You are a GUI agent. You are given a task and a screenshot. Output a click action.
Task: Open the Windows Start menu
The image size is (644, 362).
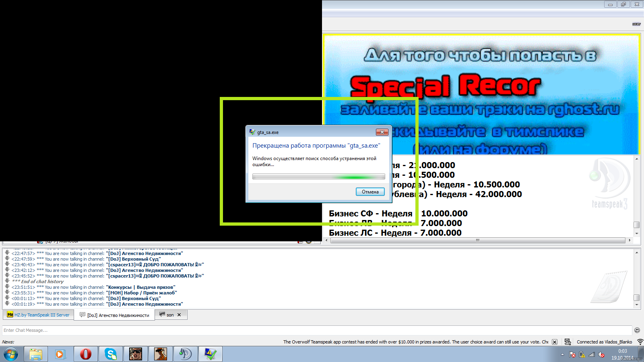[11, 354]
